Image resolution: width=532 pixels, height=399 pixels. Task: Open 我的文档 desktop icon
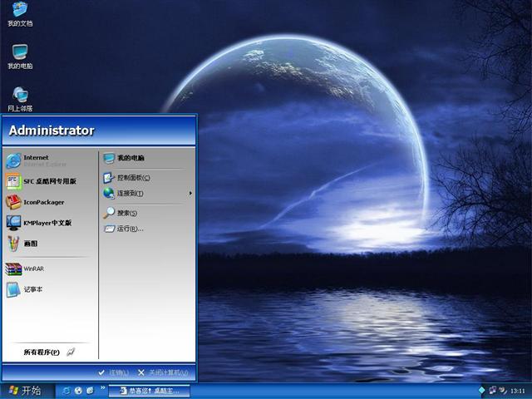coord(20,13)
